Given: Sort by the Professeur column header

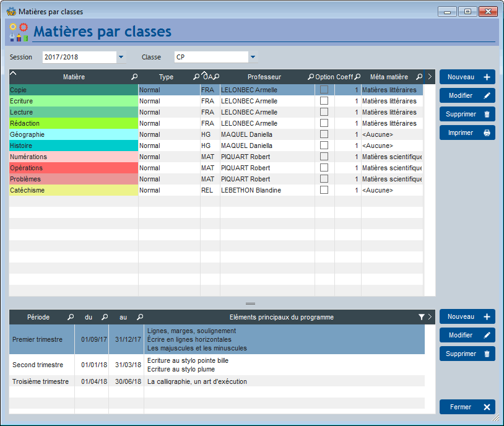Looking at the screenshot, I should 264,77.
